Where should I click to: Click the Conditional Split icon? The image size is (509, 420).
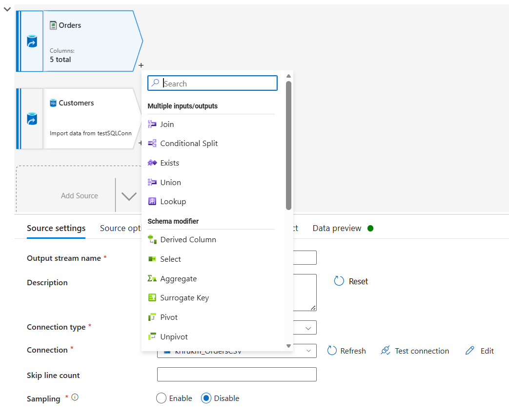[x=152, y=143]
